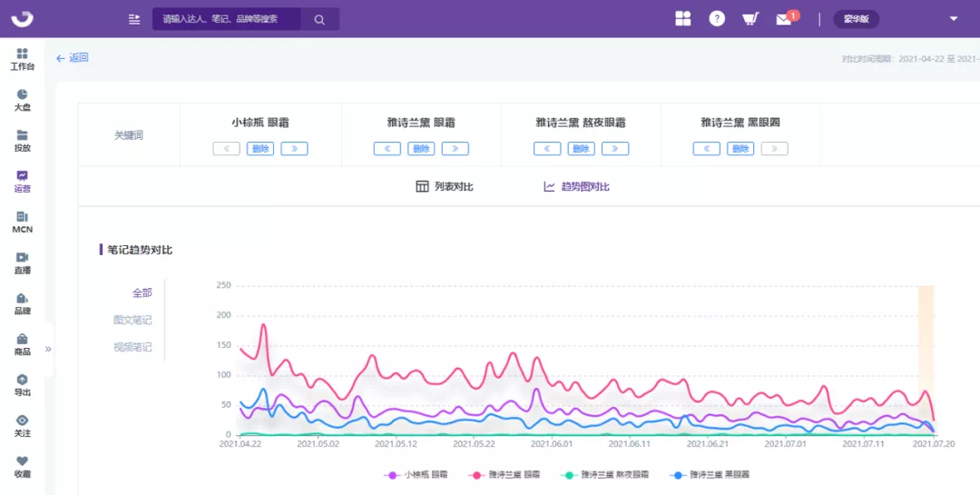Toggle 雅诗兰黛 黑眼圈 legend series
The height and width of the screenshot is (495, 980).
point(710,475)
